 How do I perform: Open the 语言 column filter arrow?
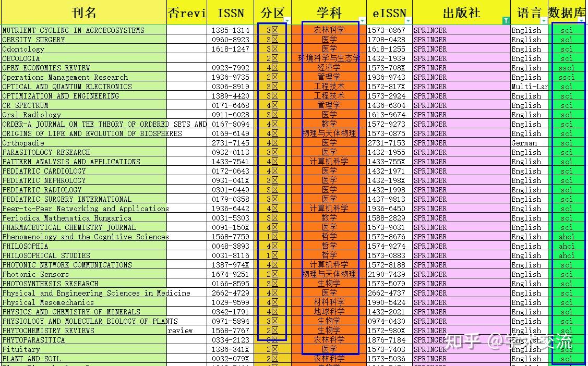tap(543, 21)
